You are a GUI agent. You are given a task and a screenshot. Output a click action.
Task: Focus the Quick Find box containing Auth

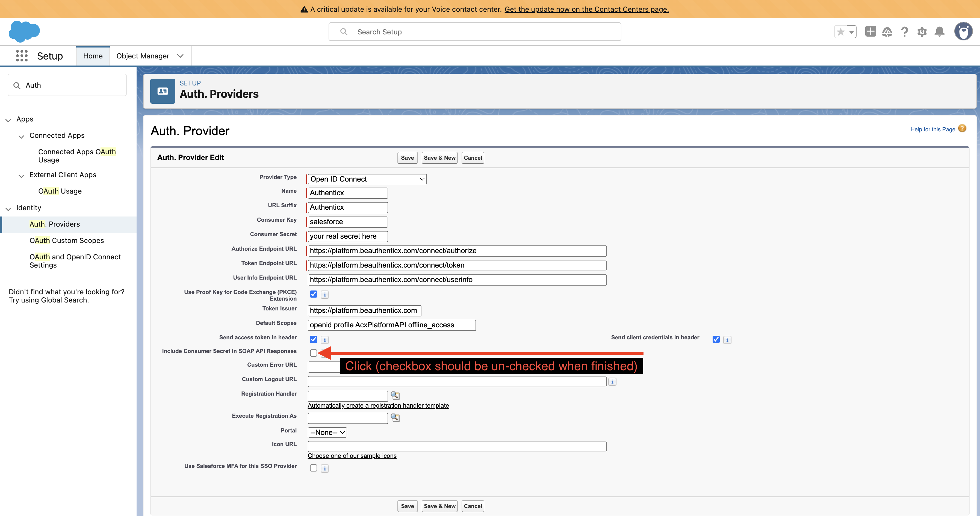pyautogui.click(x=67, y=85)
